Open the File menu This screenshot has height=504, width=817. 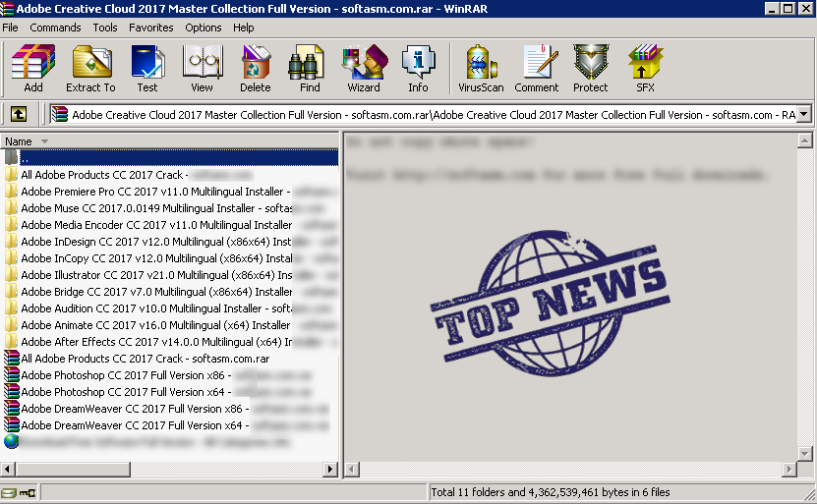pyautogui.click(x=11, y=28)
